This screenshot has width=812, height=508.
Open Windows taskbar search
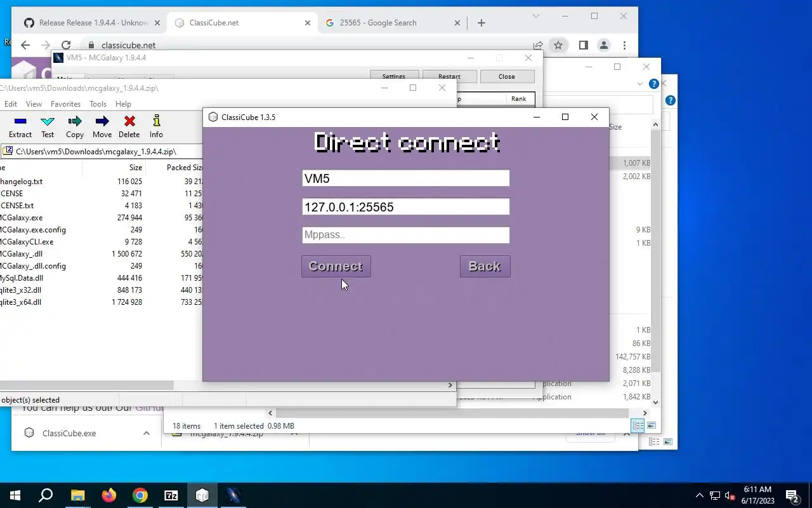(46, 495)
